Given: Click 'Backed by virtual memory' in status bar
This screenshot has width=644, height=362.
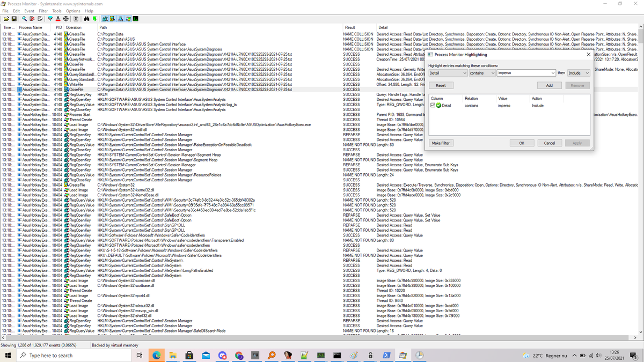Looking at the screenshot, I should 115,345.
